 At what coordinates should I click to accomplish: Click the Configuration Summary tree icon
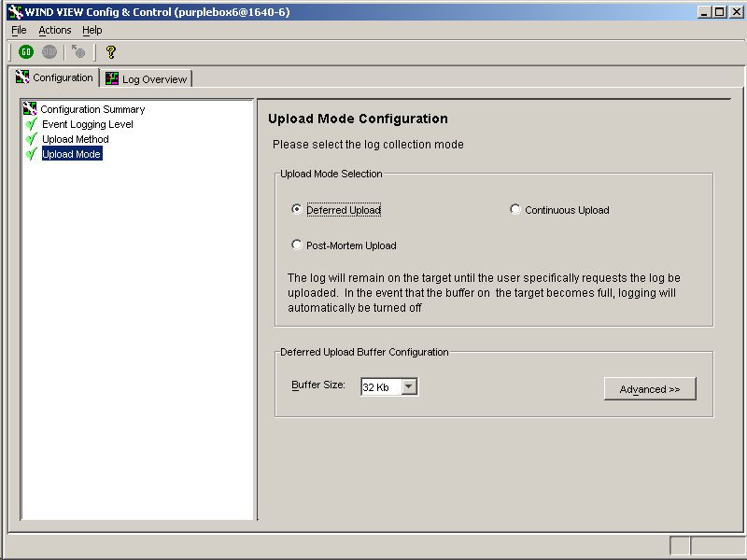point(31,109)
